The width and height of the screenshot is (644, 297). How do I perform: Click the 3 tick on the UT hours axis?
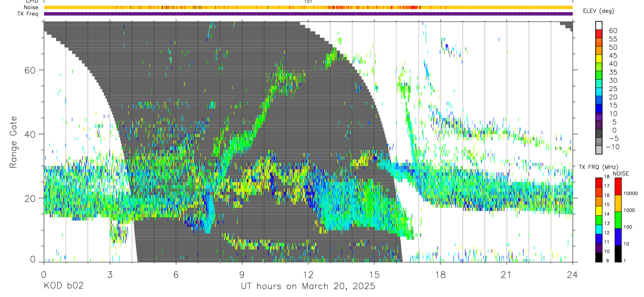[110, 274]
